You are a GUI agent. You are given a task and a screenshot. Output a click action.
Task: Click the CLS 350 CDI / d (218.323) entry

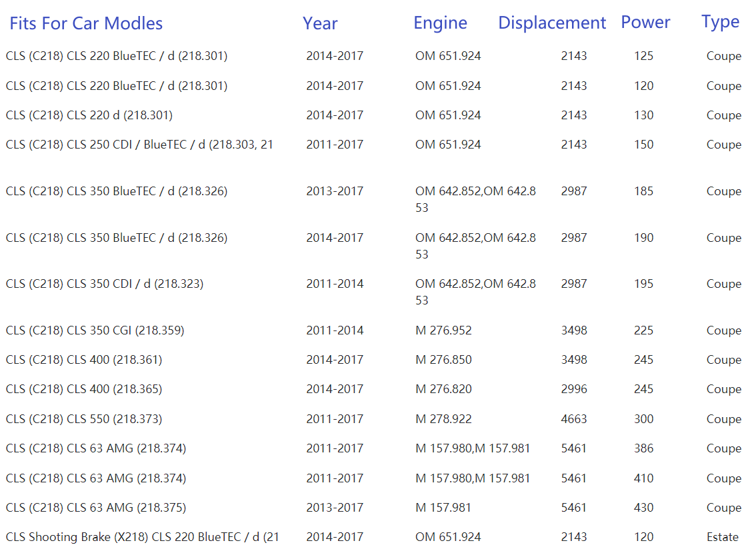point(105,284)
